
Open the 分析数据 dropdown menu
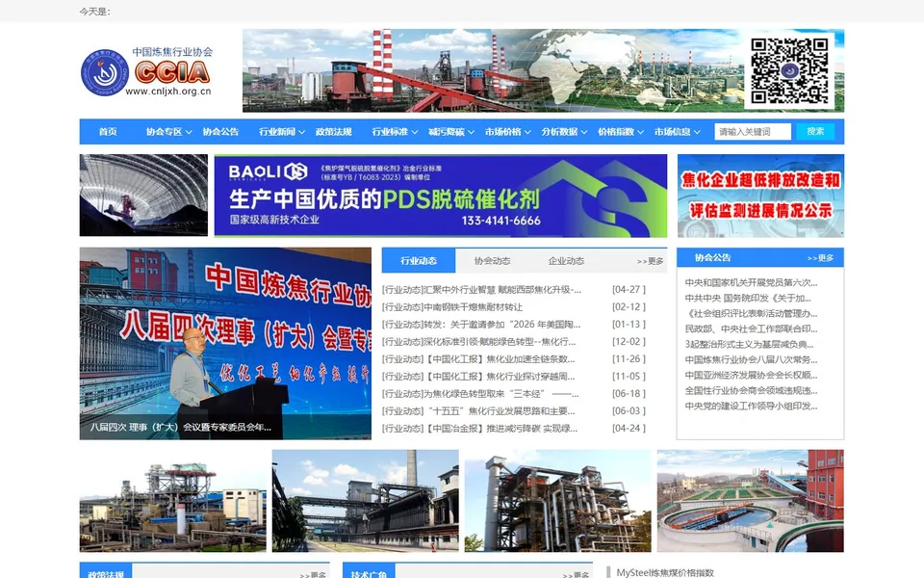point(565,132)
